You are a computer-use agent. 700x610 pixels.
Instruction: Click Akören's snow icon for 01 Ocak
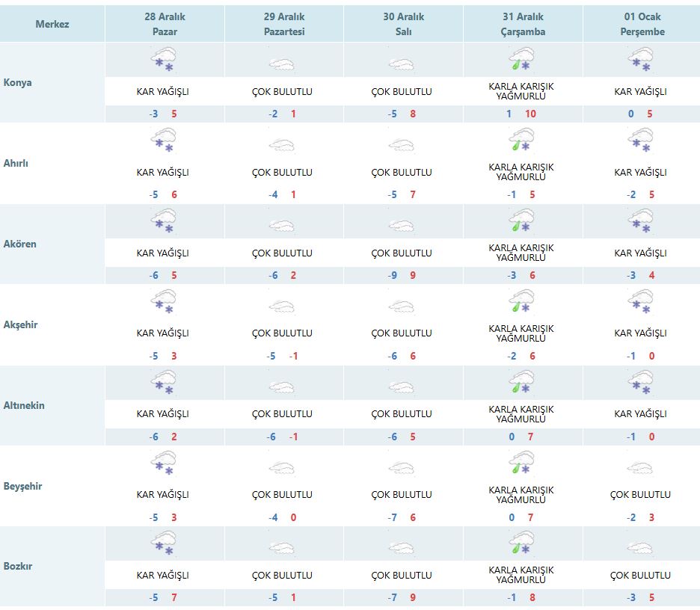[641, 221]
